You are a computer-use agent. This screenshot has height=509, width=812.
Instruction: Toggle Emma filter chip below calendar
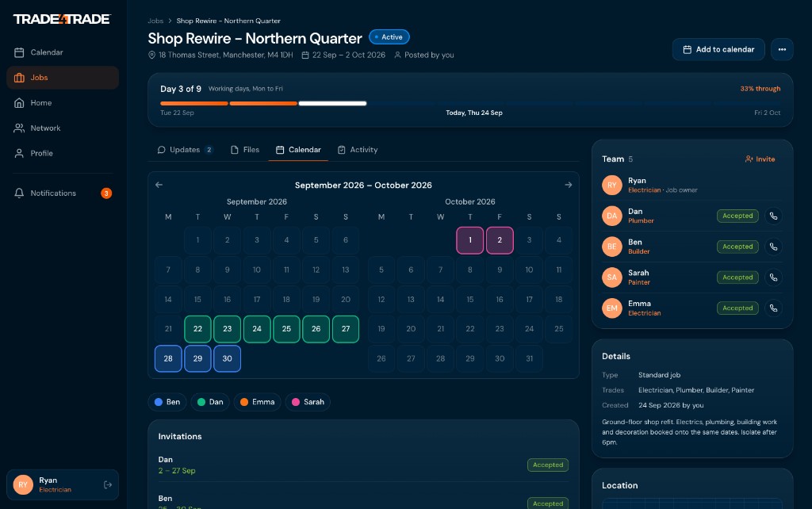tap(258, 402)
